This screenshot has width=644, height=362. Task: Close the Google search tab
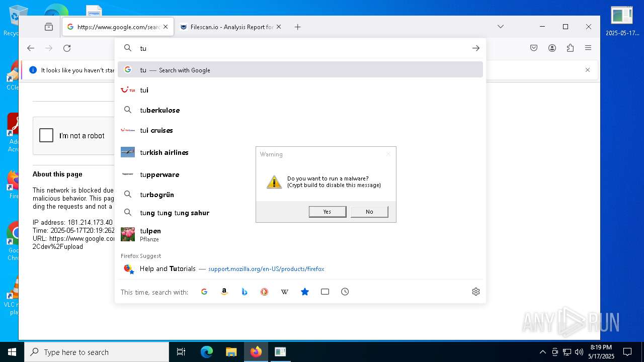click(166, 27)
